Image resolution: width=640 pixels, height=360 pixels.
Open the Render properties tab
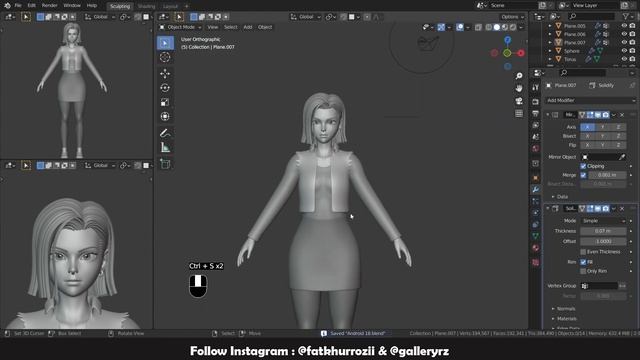tap(536, 102)
